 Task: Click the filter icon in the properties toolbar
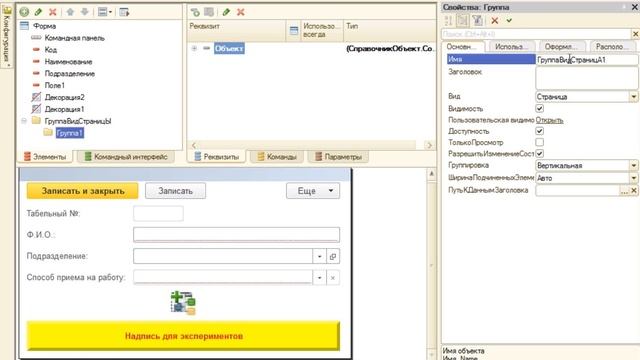pyautogui.click(x=478, y=20)
